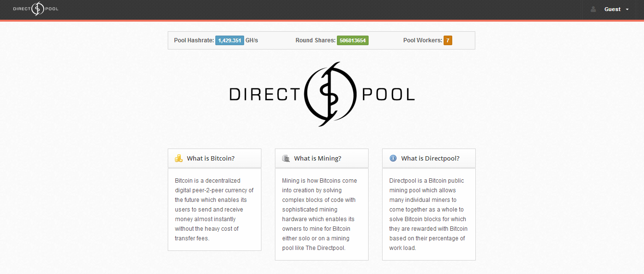Click the Bitcoin description paragraph
This screenshot has height=274, width=644.
click(214, 210)
